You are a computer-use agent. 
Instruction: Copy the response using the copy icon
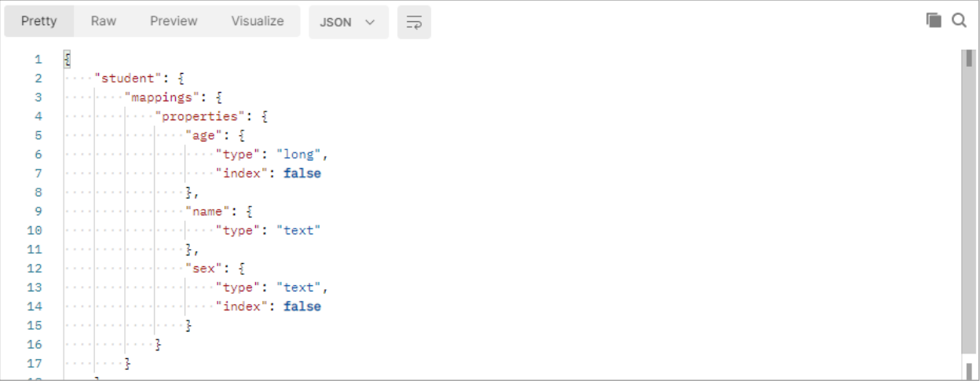pos(934,20)
